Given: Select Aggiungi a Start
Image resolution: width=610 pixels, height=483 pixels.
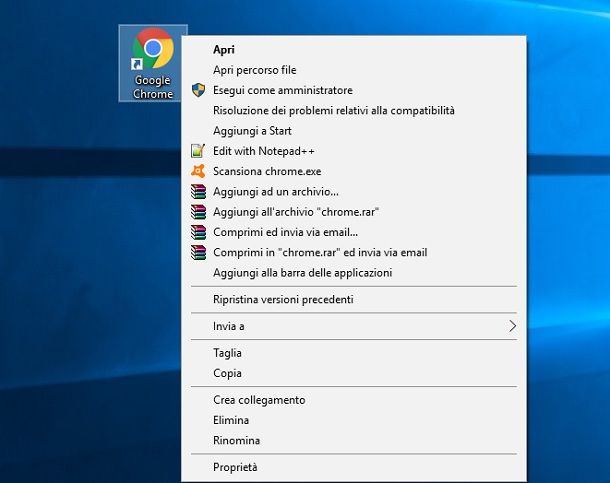Looking at the screenshot, I should tap(354, 131).
